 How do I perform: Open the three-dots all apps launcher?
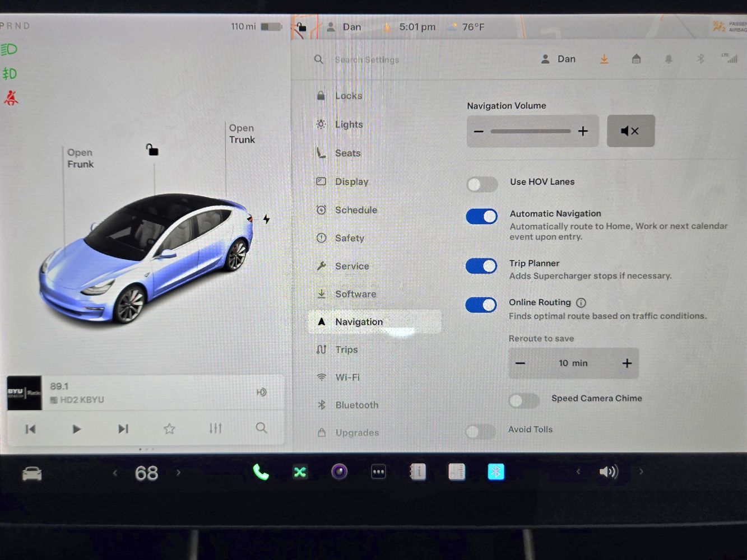[x=378, y=472]
